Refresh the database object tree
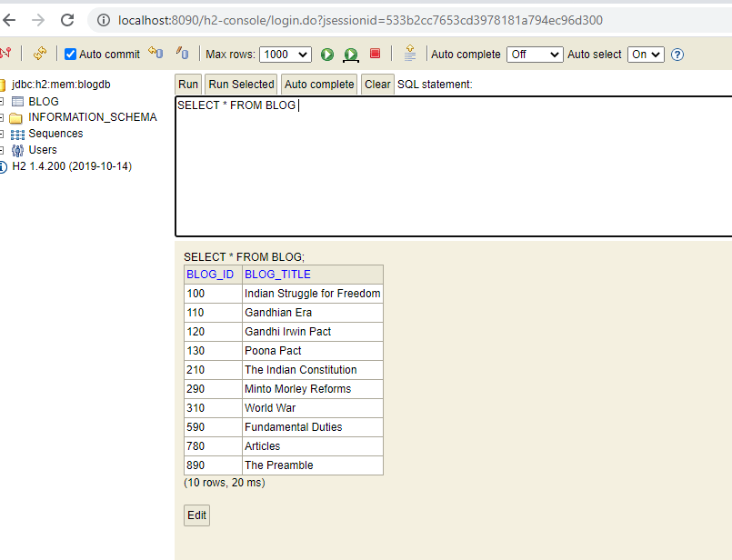 point(38,54)
